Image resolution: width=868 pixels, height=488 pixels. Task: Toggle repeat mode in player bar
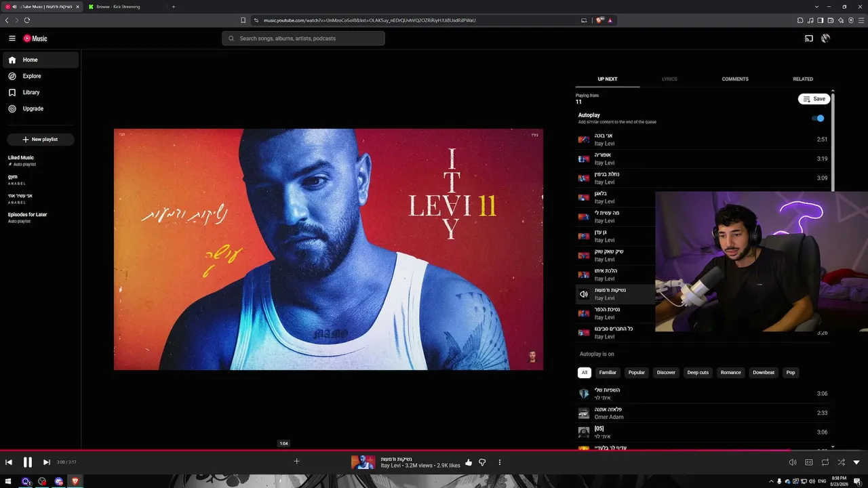click(825, 462)
